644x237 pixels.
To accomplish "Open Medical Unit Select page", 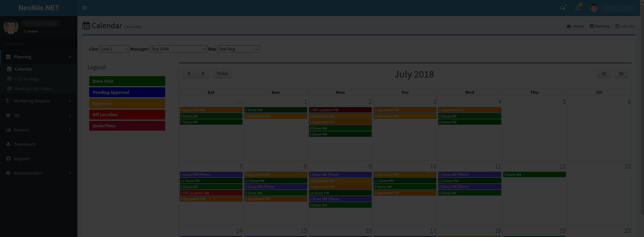I will click(x=33, y=89).
